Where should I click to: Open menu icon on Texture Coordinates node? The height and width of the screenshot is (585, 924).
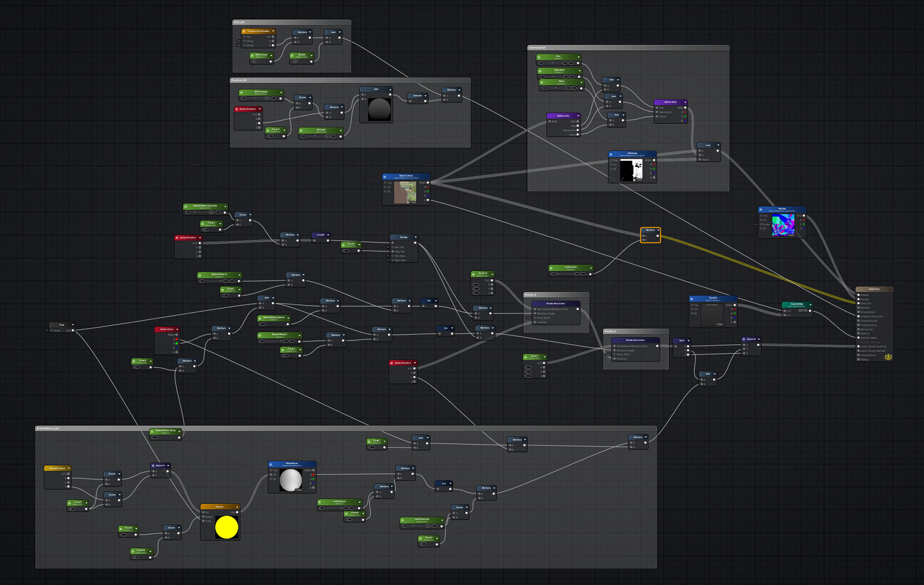pos(244,31)
